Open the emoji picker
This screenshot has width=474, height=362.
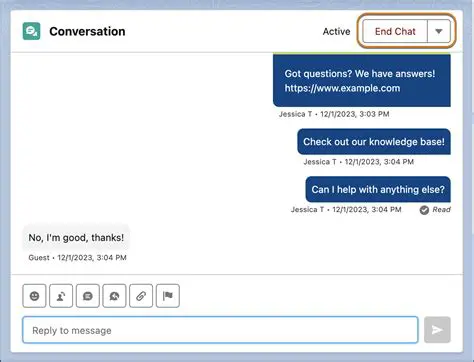[x=34, y=296]
